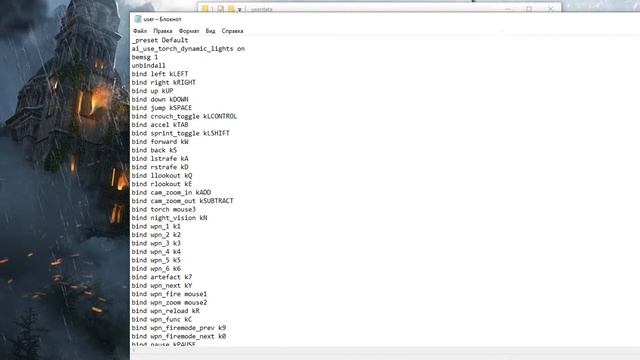Minimize the userdata Explorer window
Viewport: 640px width, 360px height.
508,9
